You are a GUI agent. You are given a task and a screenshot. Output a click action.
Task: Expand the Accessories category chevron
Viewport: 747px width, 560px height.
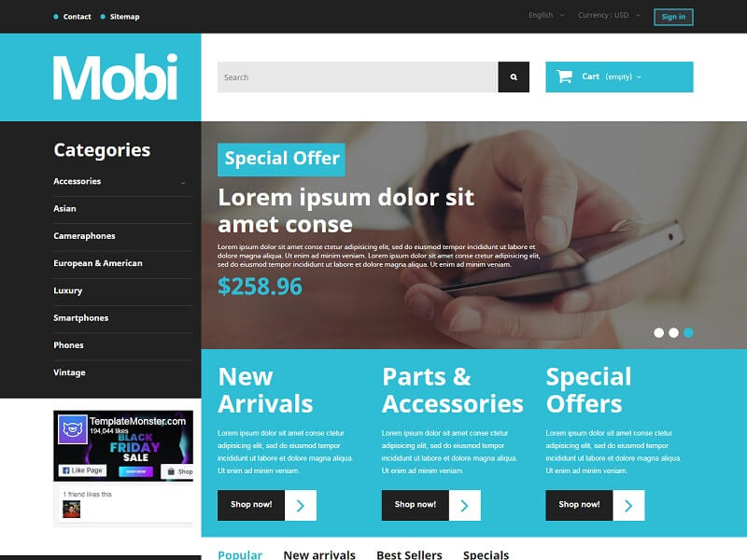click(183, 182)
